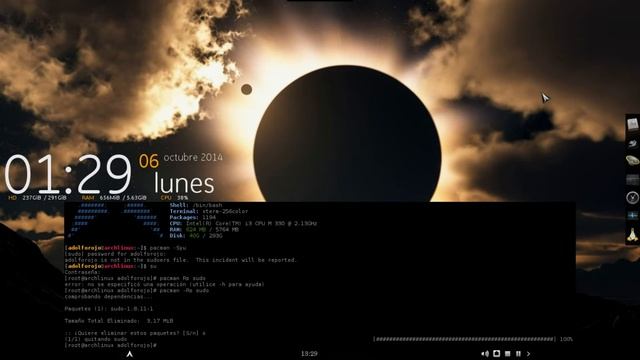640x360 pixels.
Task: Click the 'comprobando dependencias...' line
Action: pos(109,297)
